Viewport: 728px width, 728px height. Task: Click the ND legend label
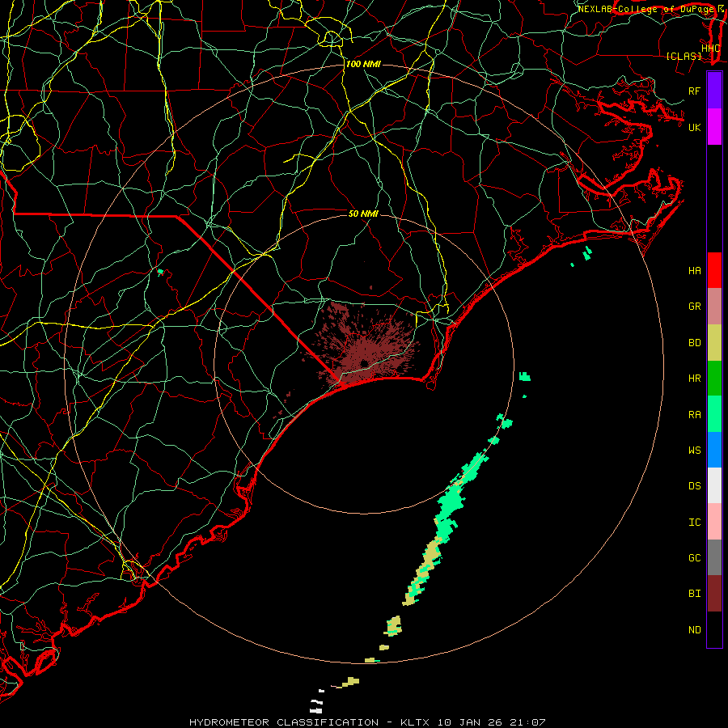click(694, 630)
